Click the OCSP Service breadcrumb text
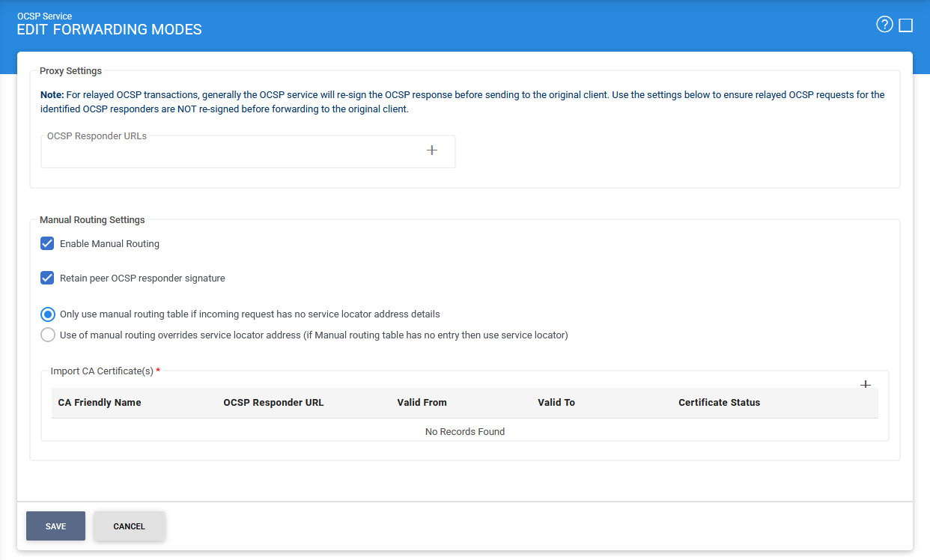Viewport: 930px width, 560px height. 44,16
